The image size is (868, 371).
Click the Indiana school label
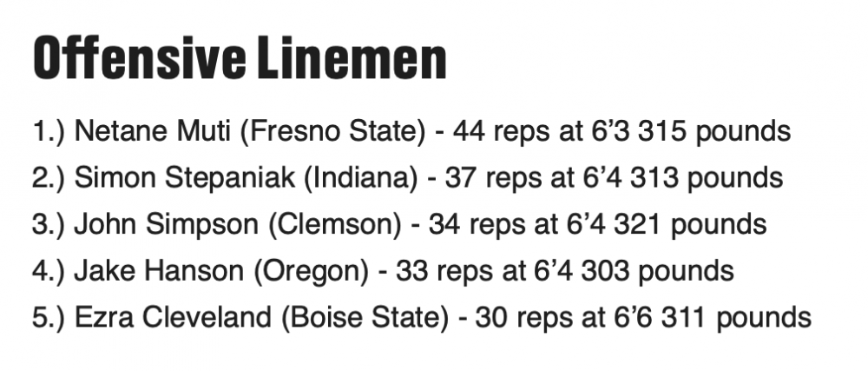[x=360, y=178]
